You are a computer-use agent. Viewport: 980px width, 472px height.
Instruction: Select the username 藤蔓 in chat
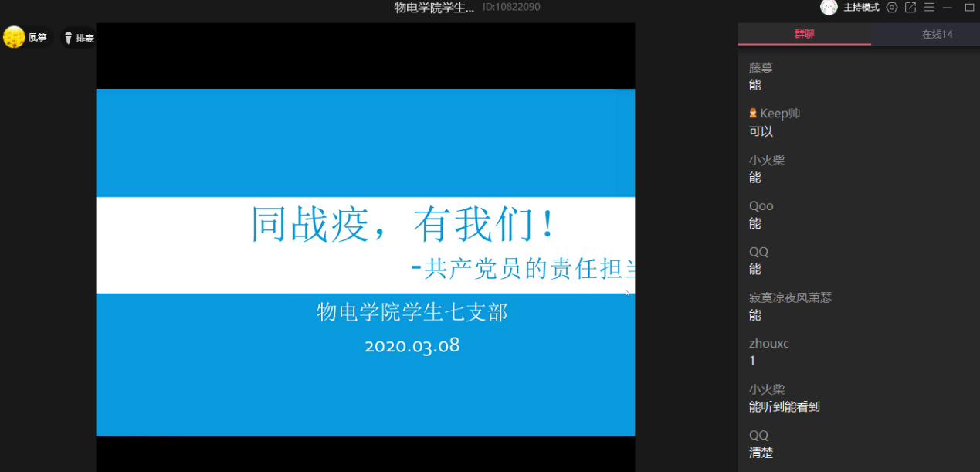coord(761,68)
